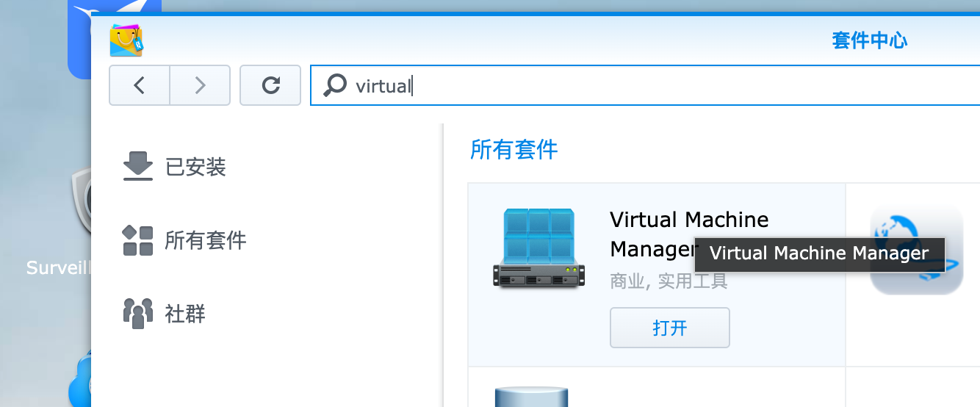Viewport: 980px width, 407px height.
Task: Go back with the left arrow button
Action: click(140, 85)
